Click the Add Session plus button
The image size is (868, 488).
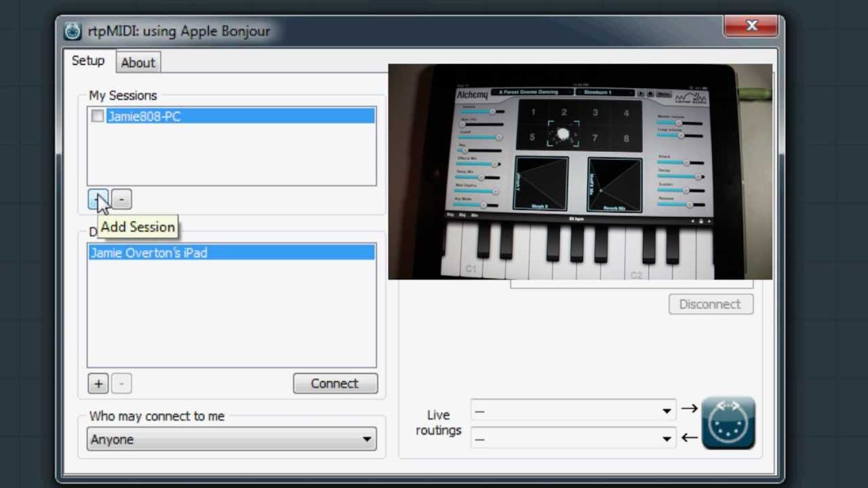click(98, 199)
